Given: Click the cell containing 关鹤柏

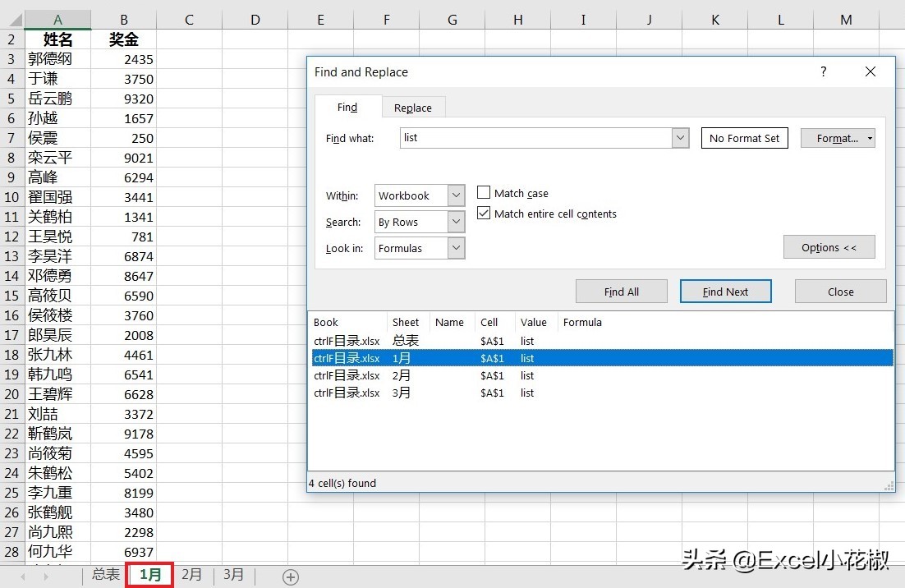Looking at the screenshot, I should tap(57, 216).
